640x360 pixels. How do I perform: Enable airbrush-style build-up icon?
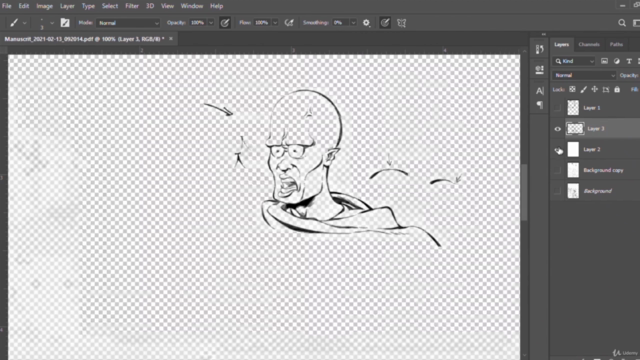click(x=289, y=23)
